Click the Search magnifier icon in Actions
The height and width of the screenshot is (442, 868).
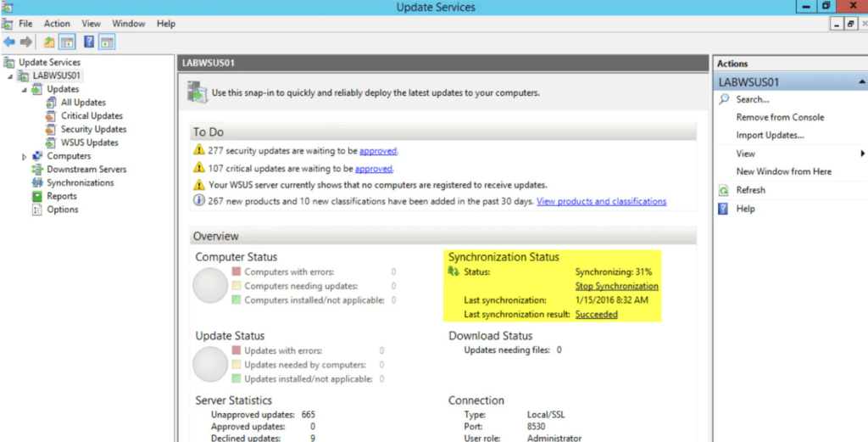(x=724, y=99)
